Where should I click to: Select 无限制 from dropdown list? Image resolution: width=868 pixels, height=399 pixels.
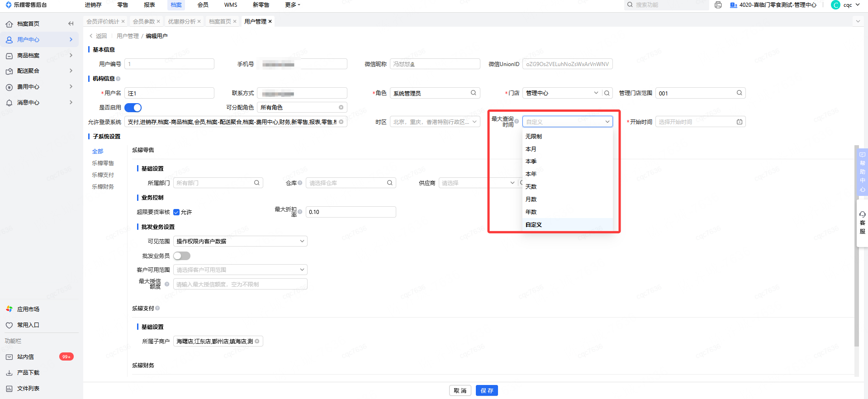pyautogui.click(x=568, y=136)
